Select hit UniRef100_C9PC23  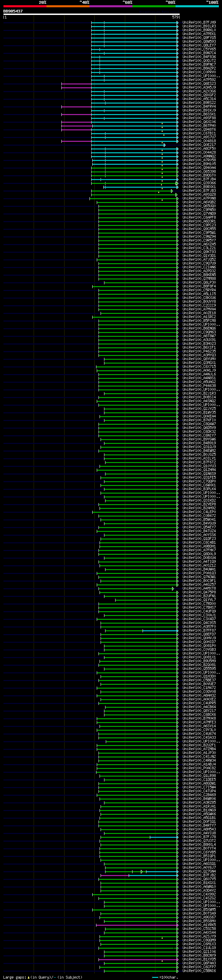pos(199,225)
